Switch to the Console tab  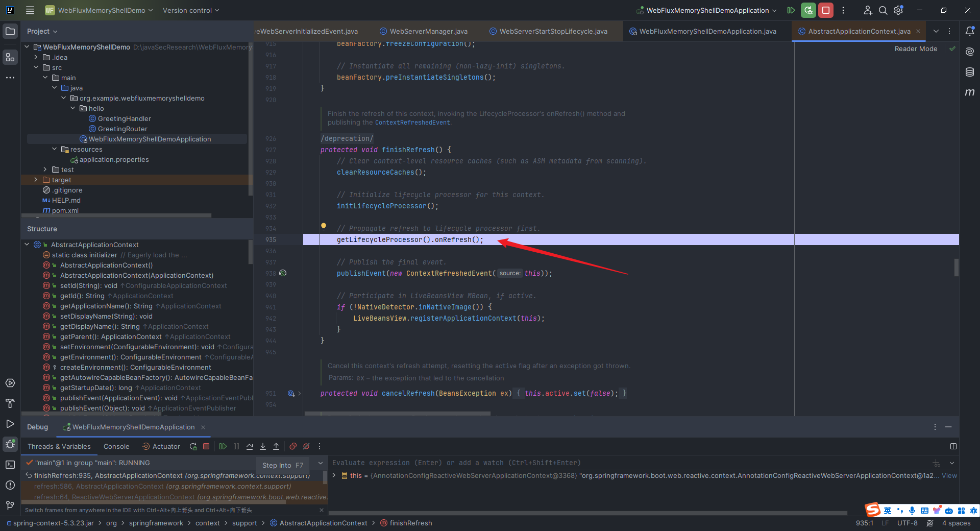click(116, 446)
